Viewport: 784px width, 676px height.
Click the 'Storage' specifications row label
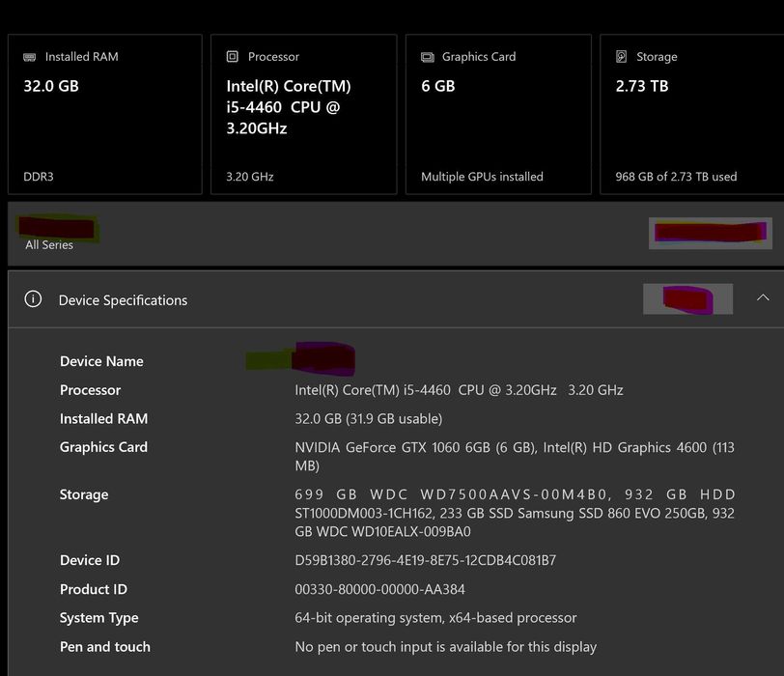[84, 494]
